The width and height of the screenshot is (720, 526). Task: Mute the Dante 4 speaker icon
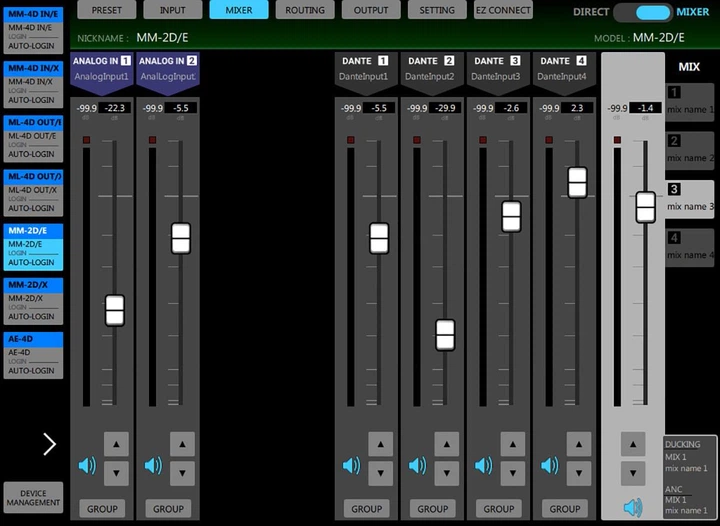point(550,465)
